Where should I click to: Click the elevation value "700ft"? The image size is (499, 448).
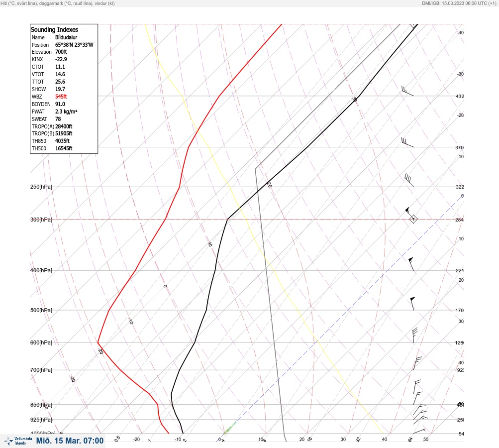(x=61, y=52)
